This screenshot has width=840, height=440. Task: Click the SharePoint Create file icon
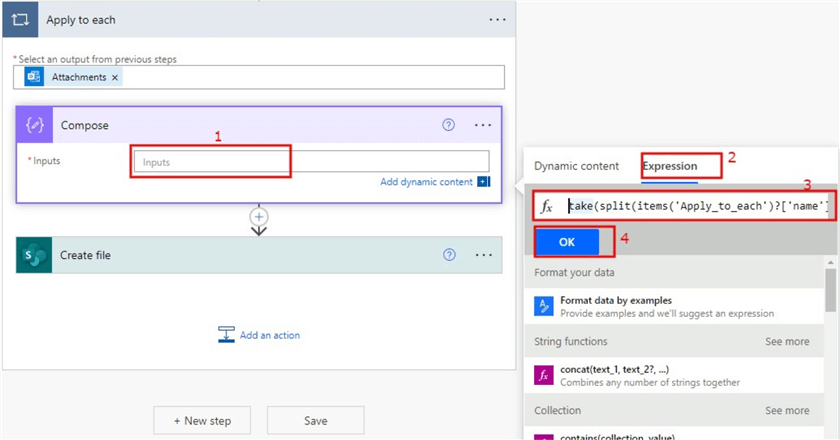(x=34, y=255)
